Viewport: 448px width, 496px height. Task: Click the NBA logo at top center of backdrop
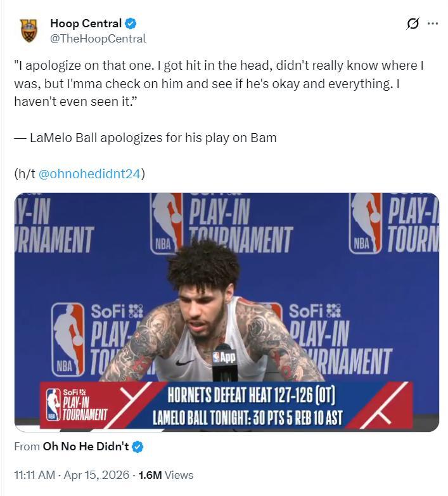[x=167, y=223]
